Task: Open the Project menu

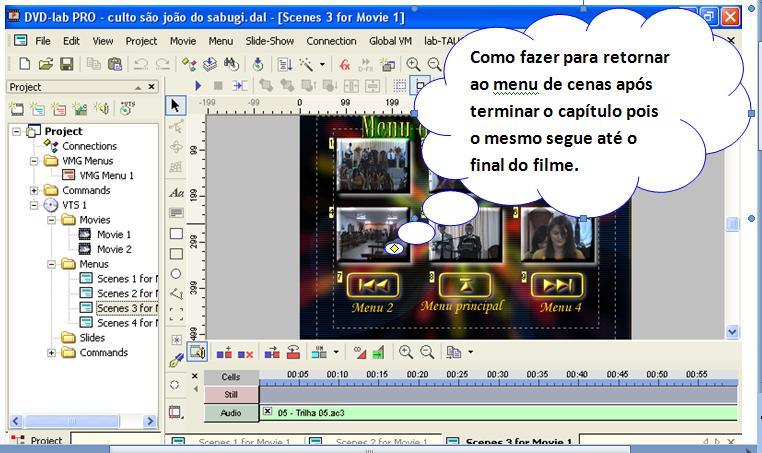Action: (141, 41)
